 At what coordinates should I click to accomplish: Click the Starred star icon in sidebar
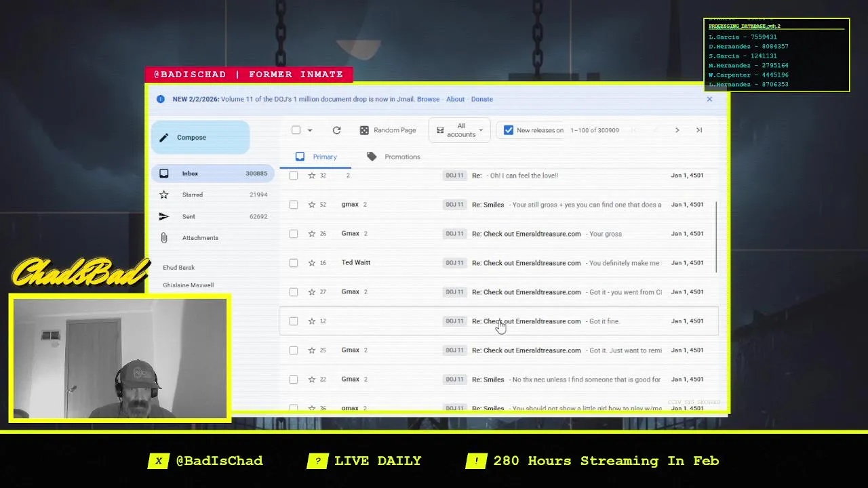164,195
